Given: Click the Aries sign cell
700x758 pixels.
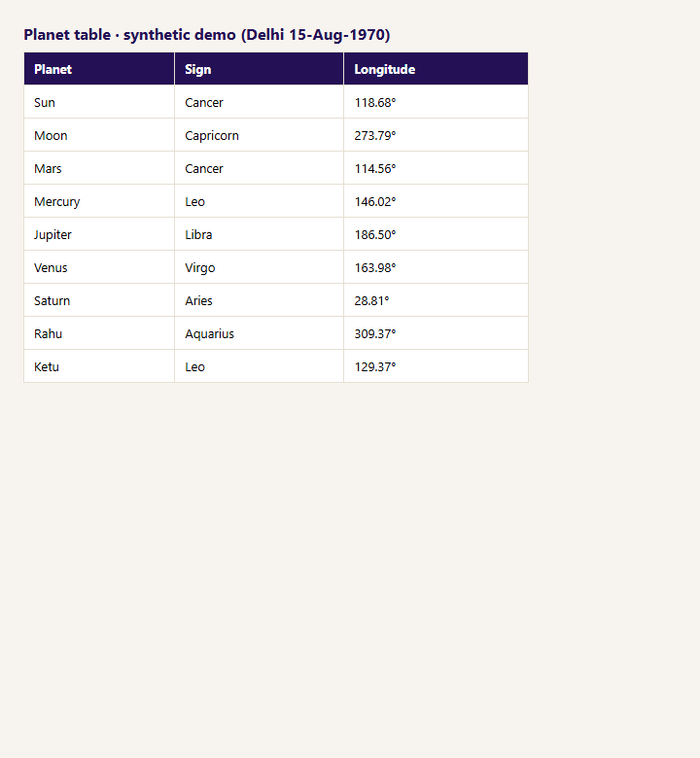Looking at the screenshot, I should [259, 300].
